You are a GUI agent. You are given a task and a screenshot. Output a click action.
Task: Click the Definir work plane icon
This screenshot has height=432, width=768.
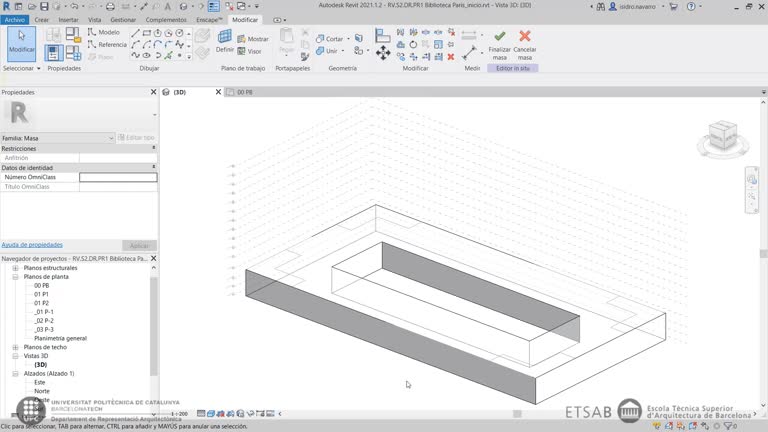(x=225, y=42)
